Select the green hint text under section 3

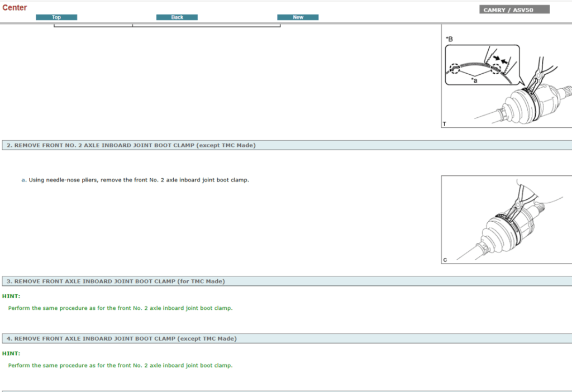point(120,308)
